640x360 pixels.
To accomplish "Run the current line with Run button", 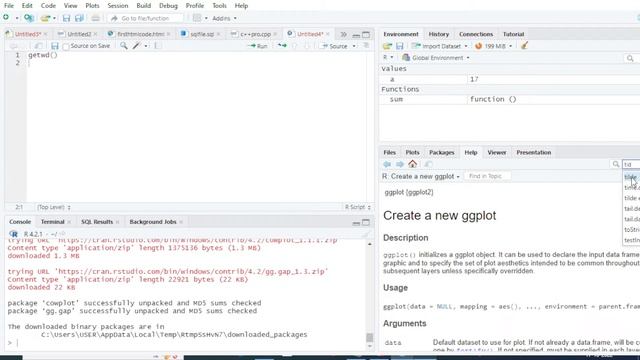I will [258, 46].
